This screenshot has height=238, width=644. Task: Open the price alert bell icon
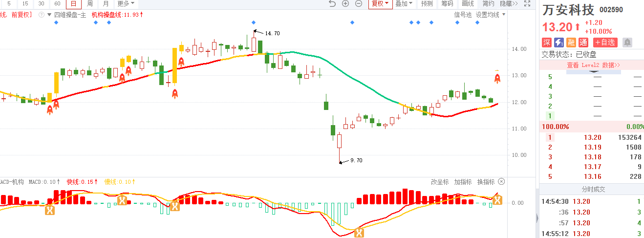(627, 43)
